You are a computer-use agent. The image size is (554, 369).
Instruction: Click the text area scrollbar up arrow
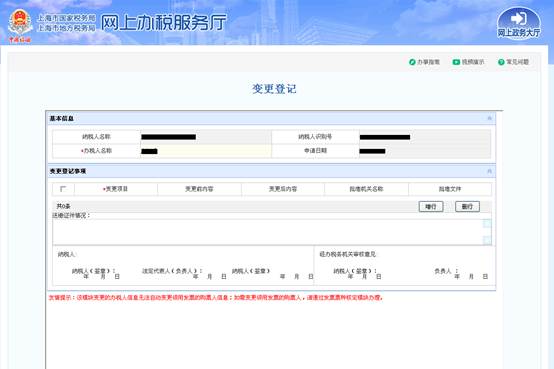click(x=487, y=223)
